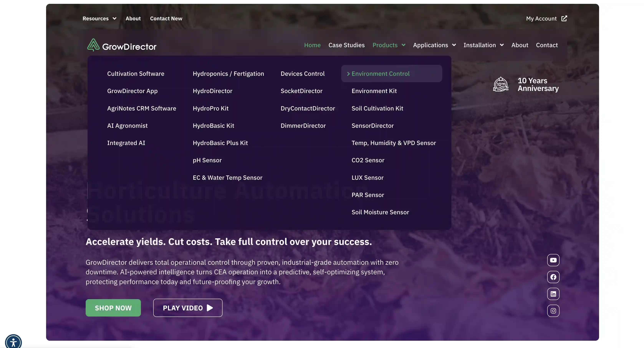Image resolution: width=644 pixels, height=348 pixels.
Task: Open Case Studies in main navigation
Action: coord(347,45)
